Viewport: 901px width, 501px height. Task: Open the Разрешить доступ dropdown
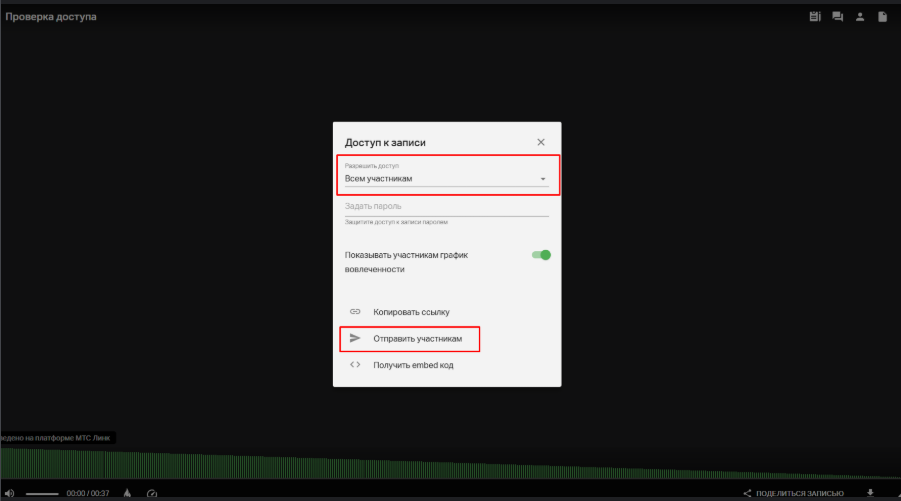446,175
